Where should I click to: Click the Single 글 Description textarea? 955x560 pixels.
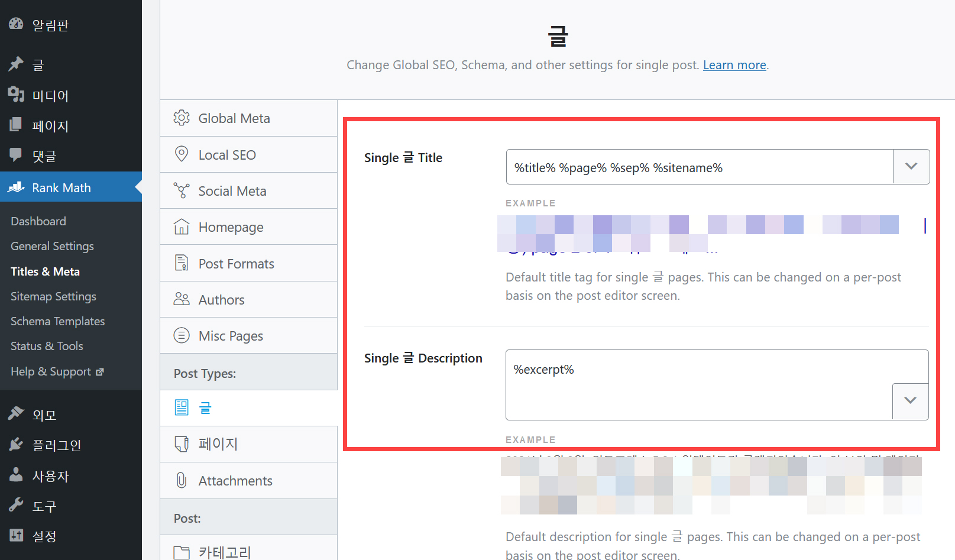click(x=717, y=384)
